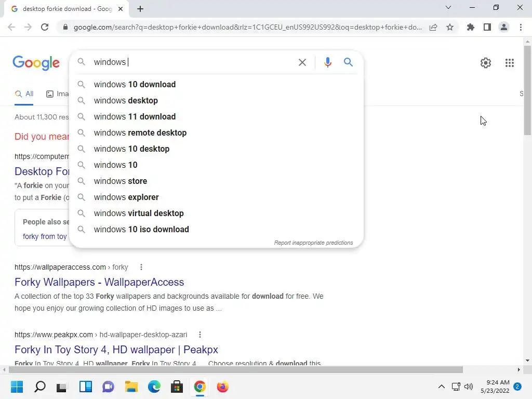532x399 pixels.
Task: Click the blue magnifier search button
Action: point(348,62)
